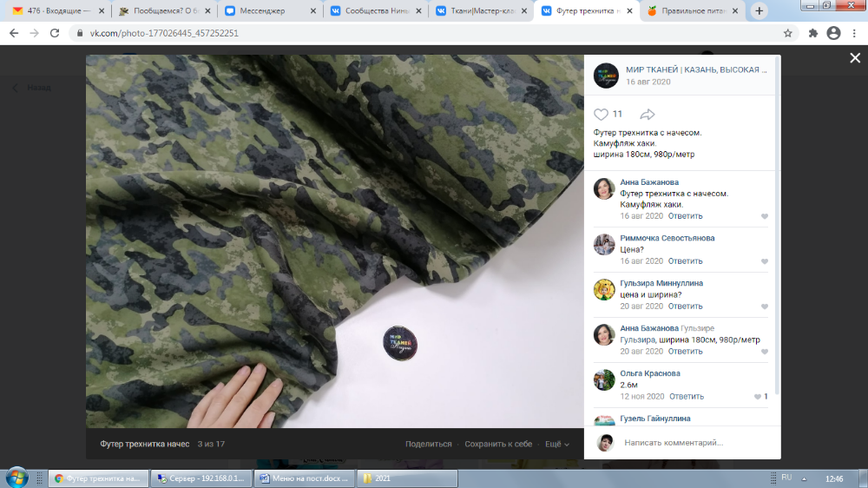This screenshot has height=488, width=868.
Task: Open Риммочка Севостьянова's profile name
Action: click(x=667, y=238)
